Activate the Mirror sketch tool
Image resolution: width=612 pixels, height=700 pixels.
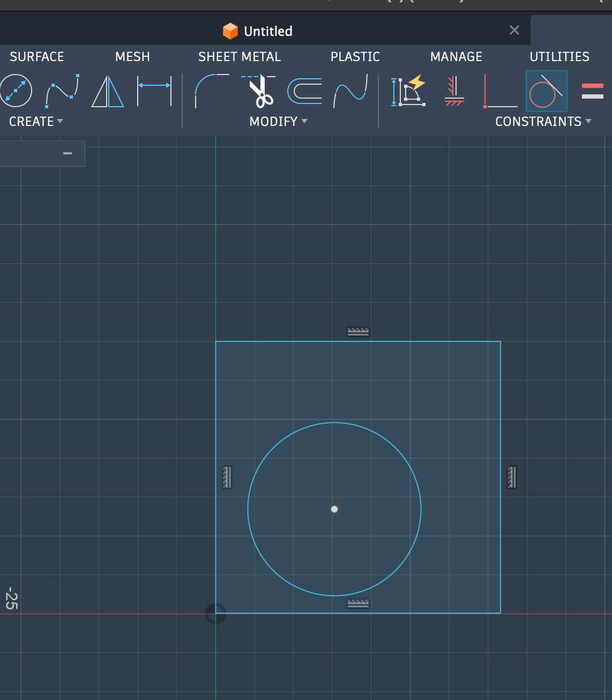108,91
